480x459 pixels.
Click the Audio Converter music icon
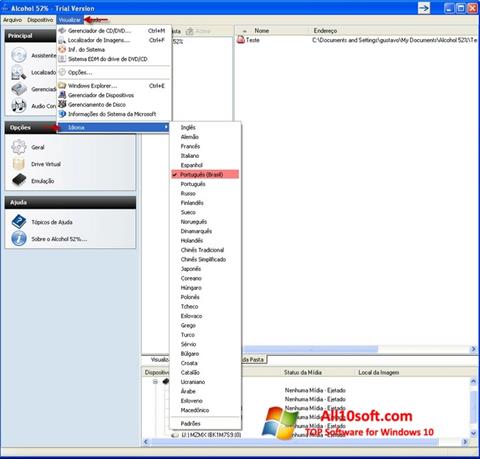click(19, 106)
